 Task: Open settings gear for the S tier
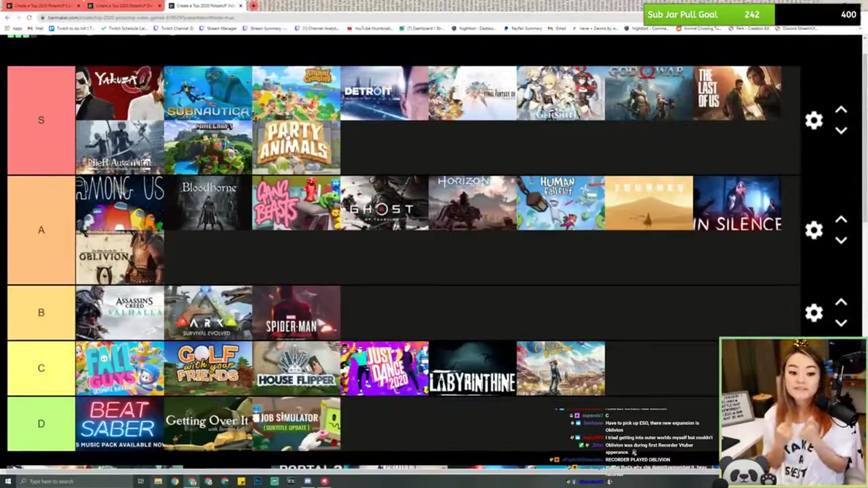(814, 121)
